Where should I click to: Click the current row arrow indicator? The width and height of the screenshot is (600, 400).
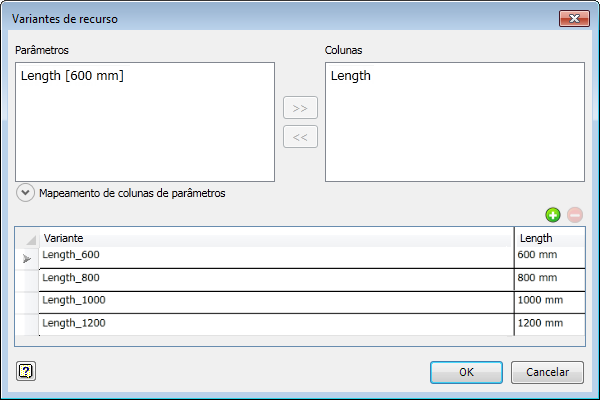coord(27,258)
